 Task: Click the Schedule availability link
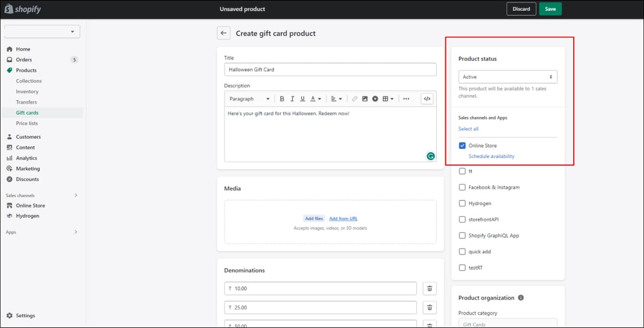[492, 156]
